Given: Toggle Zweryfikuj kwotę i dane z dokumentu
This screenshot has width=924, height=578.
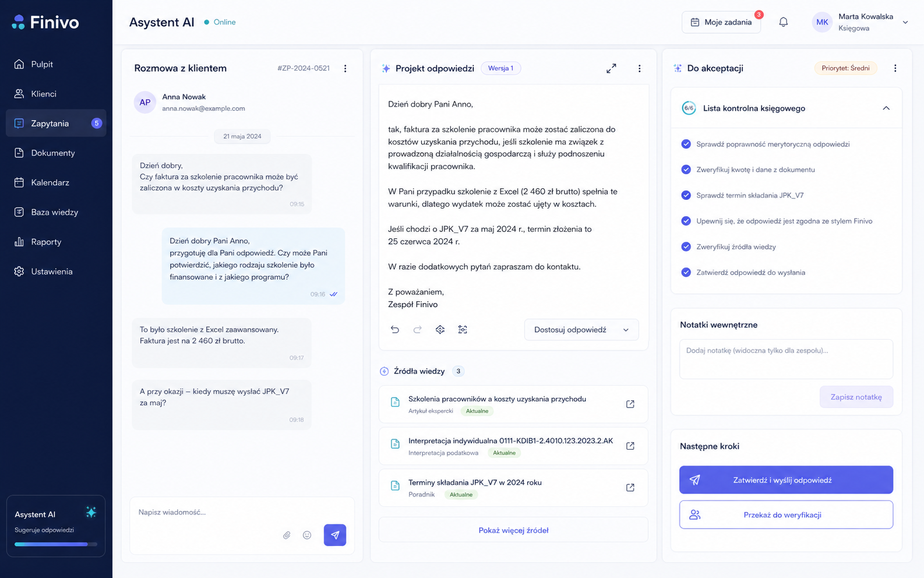Looking at the screenshot, I should (x=686, y=170).
